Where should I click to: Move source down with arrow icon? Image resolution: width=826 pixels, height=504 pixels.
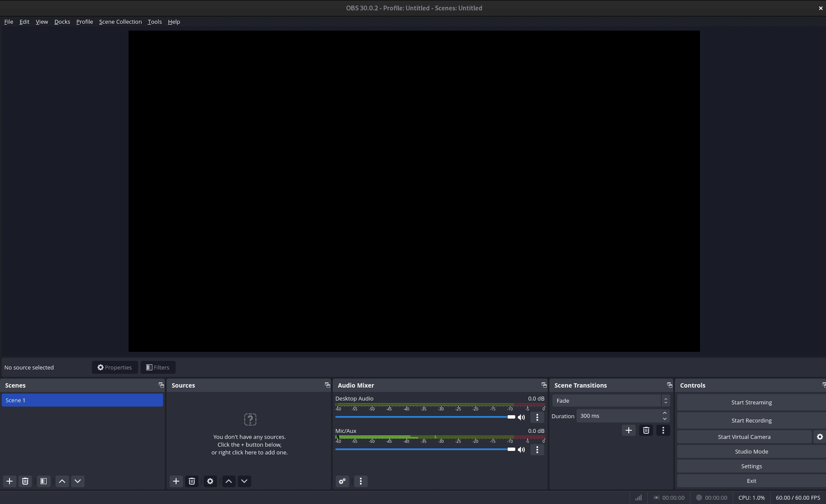[x=244, y=481]
